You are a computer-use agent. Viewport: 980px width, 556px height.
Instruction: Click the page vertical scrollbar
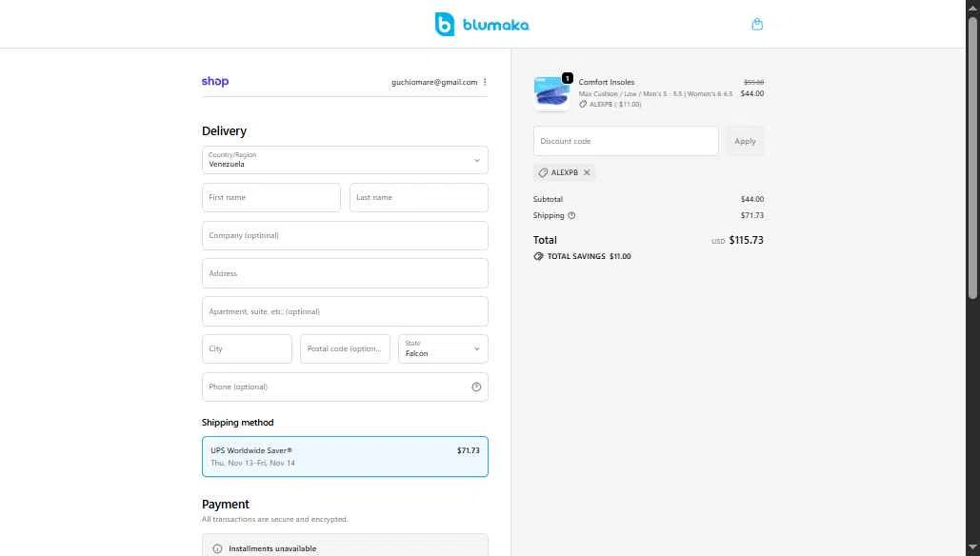(x=972, y=156)
